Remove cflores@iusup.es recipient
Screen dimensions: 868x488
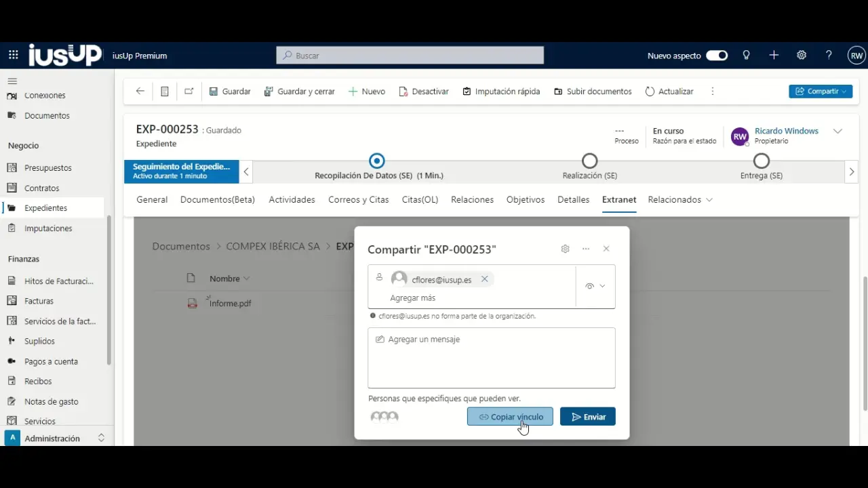coord(484,279)
